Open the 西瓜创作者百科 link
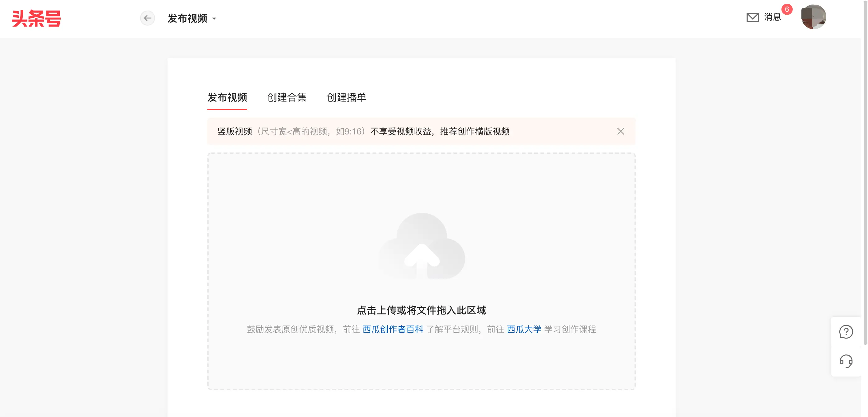Image resolution: width=868 pixels, height=417 pixels. [x=393, y=330]
